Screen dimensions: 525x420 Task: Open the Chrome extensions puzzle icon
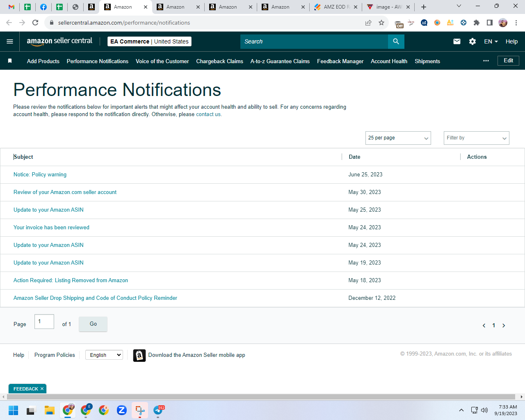(477, 23)
